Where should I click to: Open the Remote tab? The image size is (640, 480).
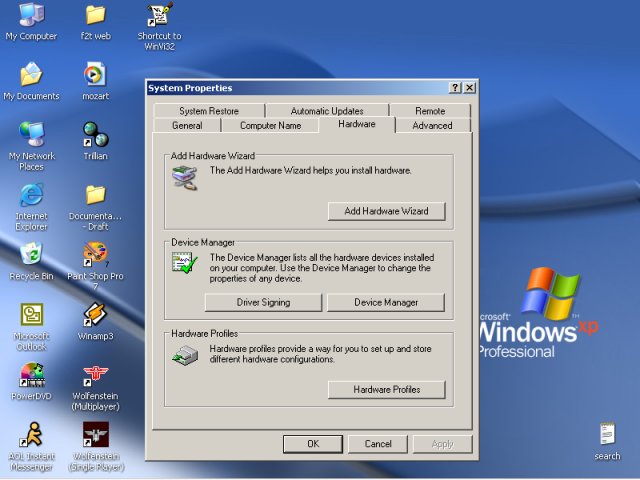point(430,111)
